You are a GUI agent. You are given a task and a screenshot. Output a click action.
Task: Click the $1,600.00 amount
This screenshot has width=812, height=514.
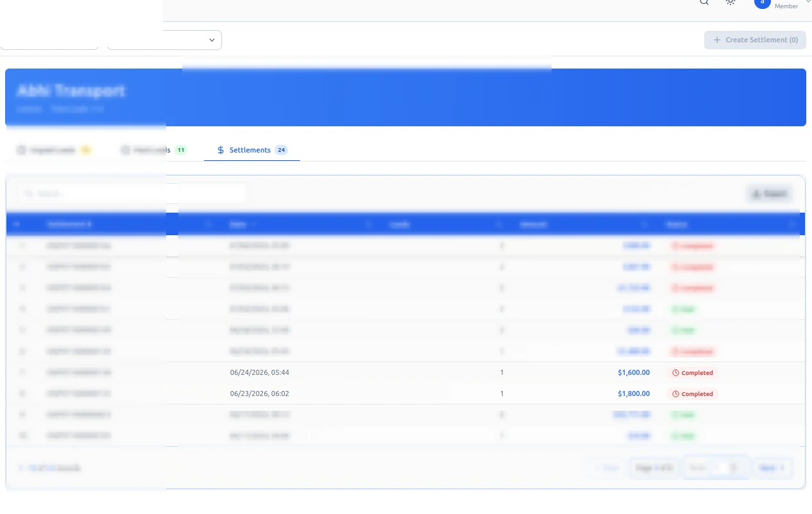(x=634, y=372)
